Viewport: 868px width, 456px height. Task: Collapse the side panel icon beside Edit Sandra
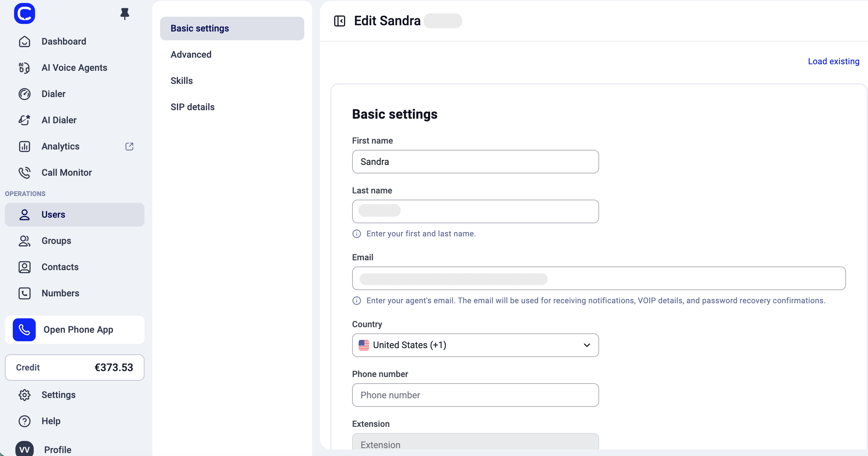click(340, 21)
